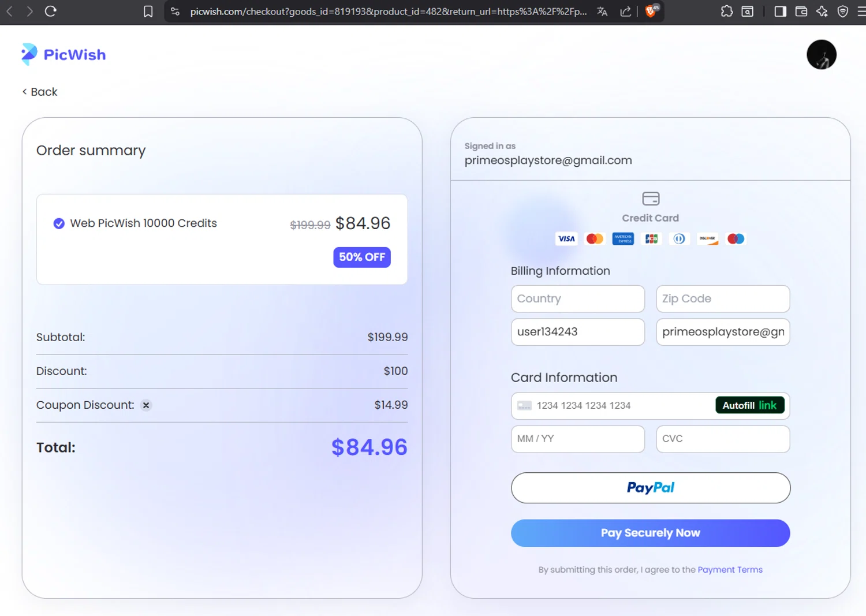Go Back to previous page link
The image size is (866, 616).
[x=40, y=92]
